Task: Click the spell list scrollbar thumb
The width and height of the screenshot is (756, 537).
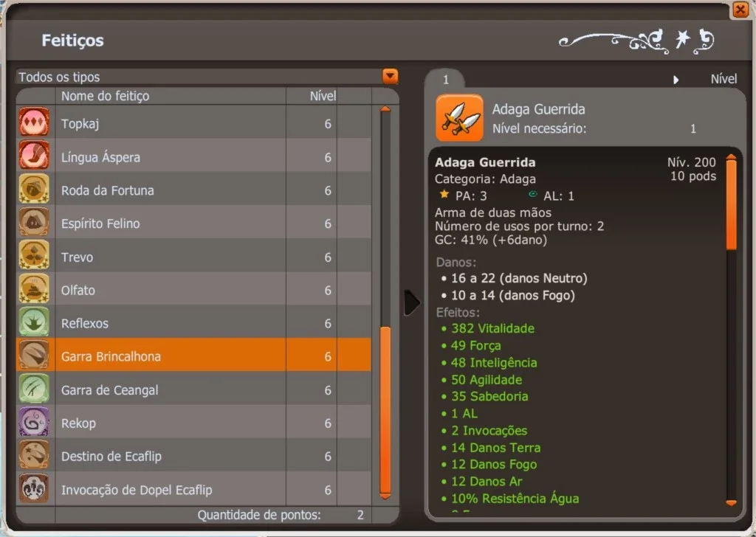Action: pos(385,409)
